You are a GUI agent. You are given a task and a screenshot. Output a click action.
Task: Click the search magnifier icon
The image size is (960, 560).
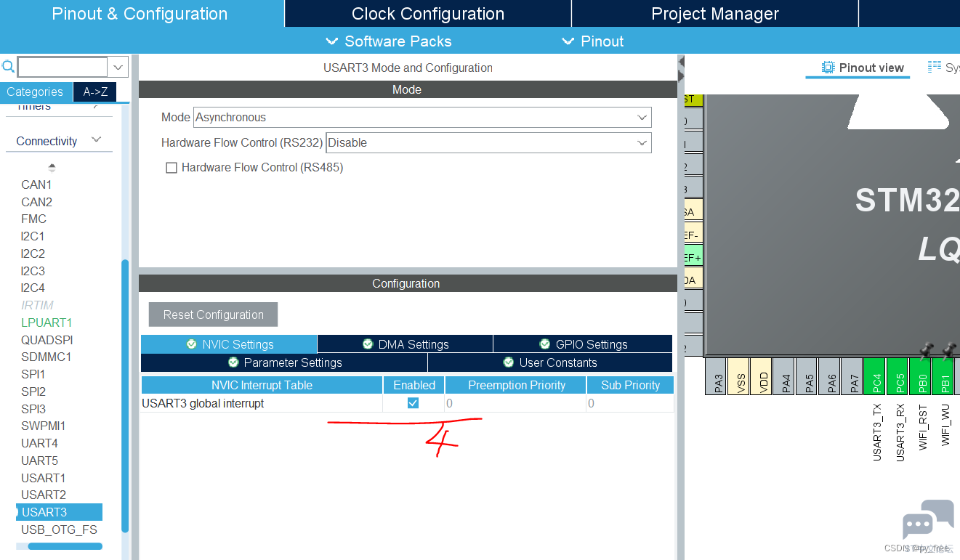coord(8,67)
